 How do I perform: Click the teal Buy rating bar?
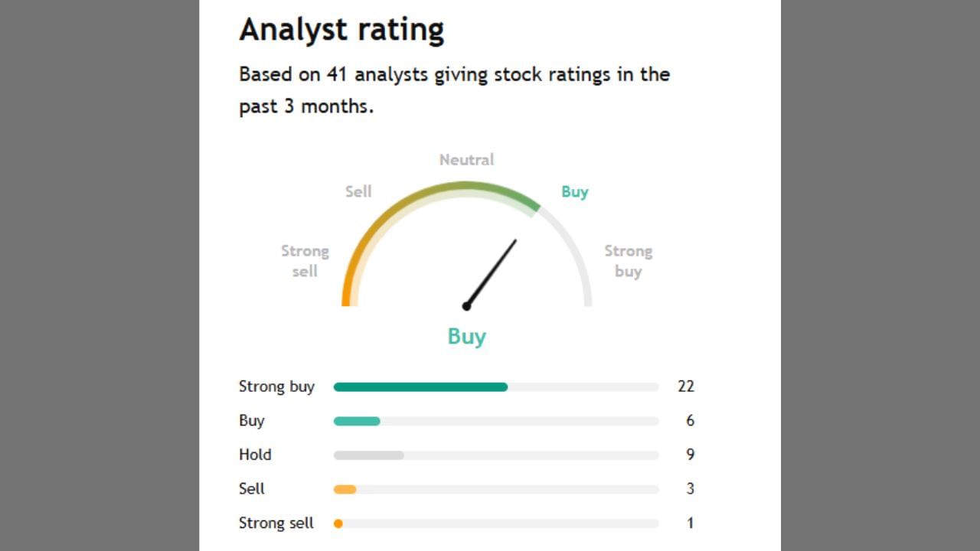[357, 421]
